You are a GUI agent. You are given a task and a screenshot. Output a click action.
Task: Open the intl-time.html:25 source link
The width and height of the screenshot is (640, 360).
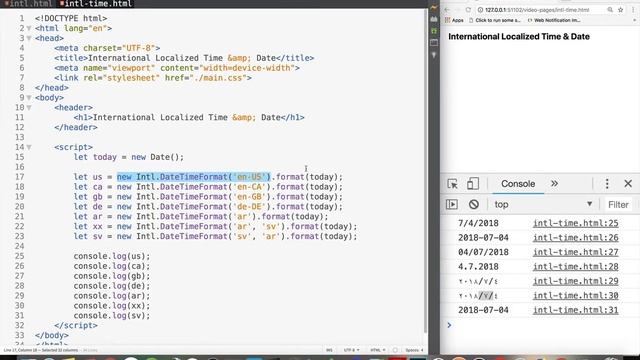pos(576,223)
